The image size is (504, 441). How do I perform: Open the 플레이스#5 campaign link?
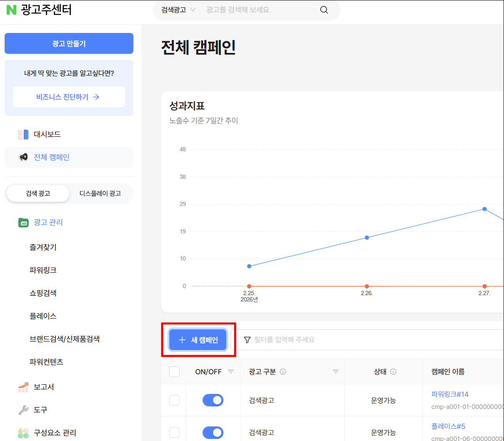448,426
